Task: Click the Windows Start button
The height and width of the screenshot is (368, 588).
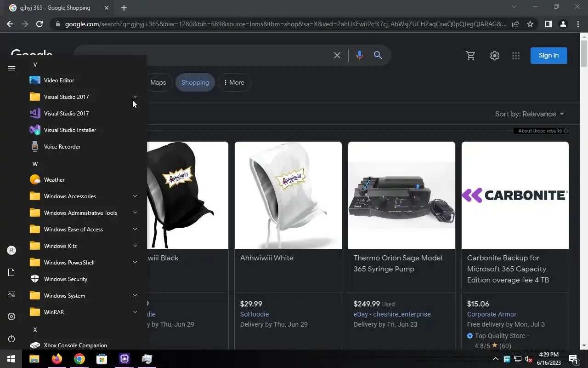Action: [11, 359]
